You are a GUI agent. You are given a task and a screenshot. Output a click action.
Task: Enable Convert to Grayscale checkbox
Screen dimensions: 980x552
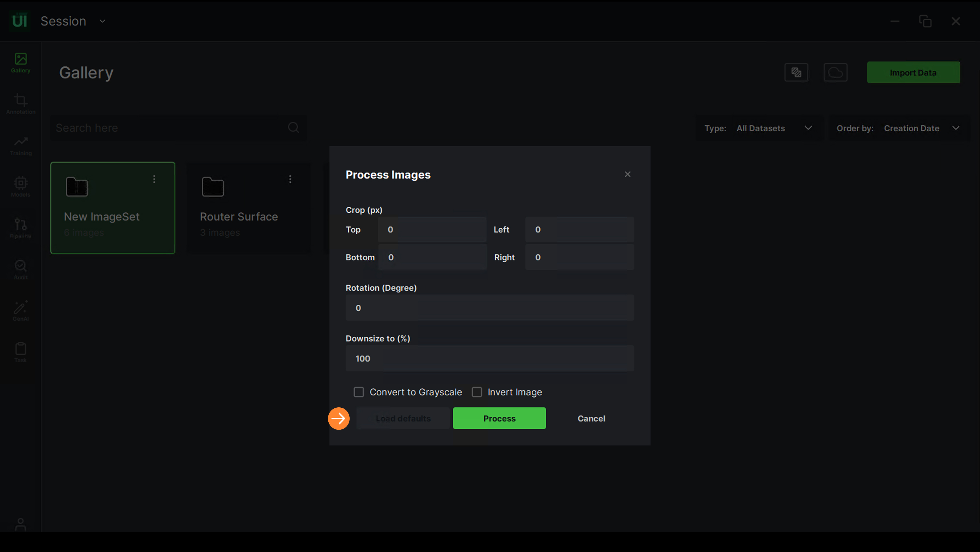click(x=359, y=392)
